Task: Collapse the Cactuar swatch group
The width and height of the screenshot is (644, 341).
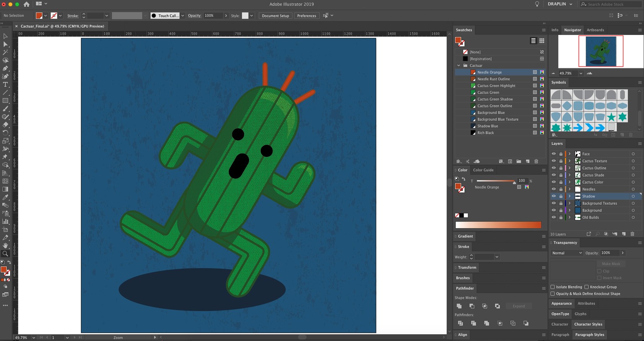Action: tap(459, 65)
